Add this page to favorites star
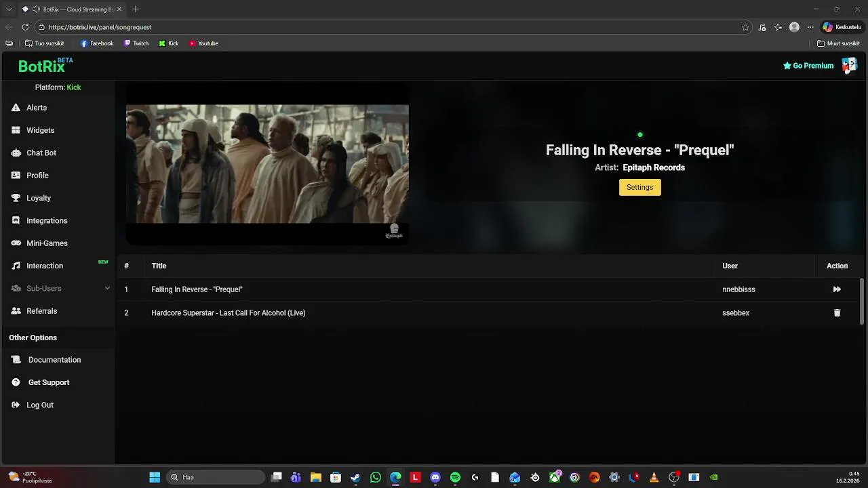The width and height of the screenshot is (868, 488). pyautogui.click(x=745, y=27)
